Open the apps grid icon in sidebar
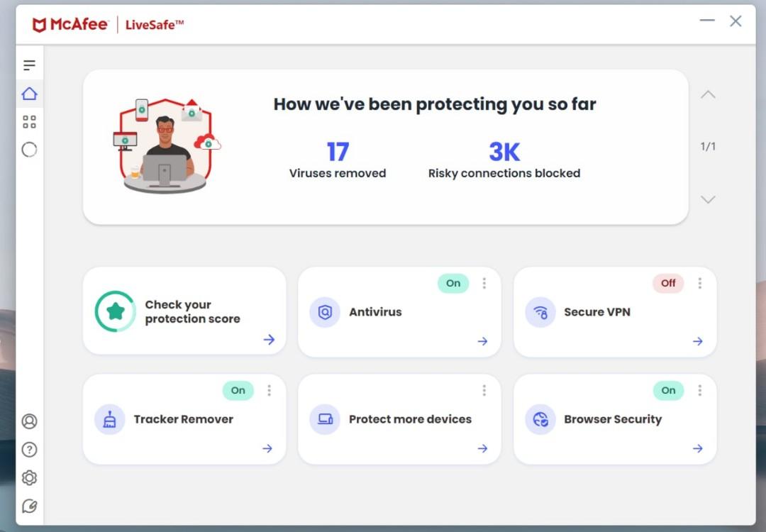This screenshot has height=532, width=766. click(29, 121)
